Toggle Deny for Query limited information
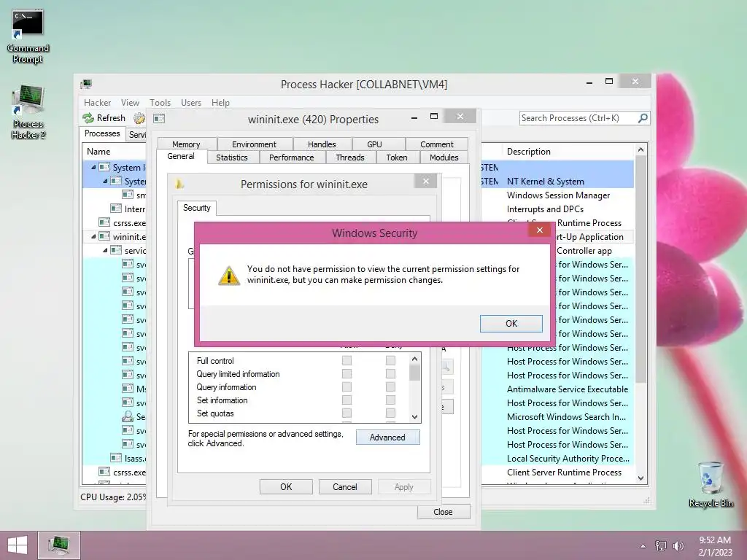Viewport: 747px width, 560px height. [391, 374]
